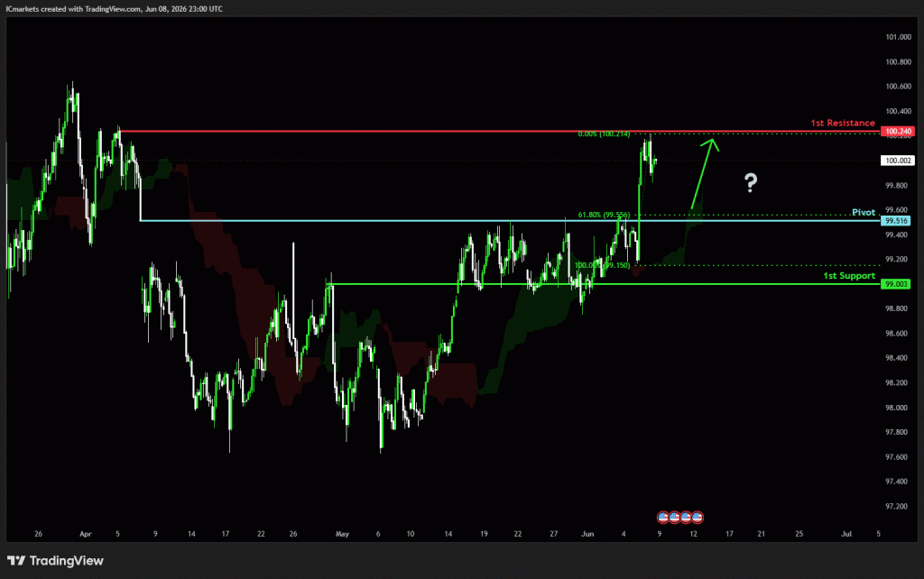Viewport: 924px width, 579px height.
Task: Click the '1st Support' label
Action: (x=849, y=276)
